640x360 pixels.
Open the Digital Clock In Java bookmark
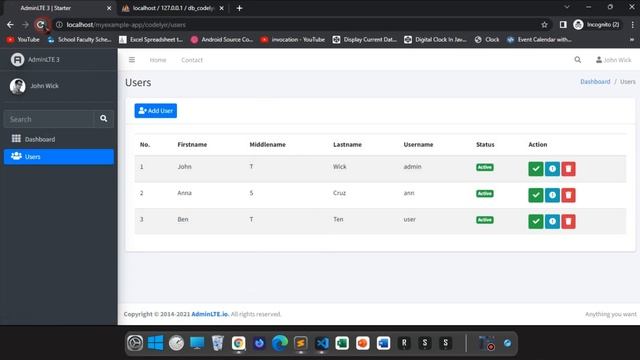point(435,40)
